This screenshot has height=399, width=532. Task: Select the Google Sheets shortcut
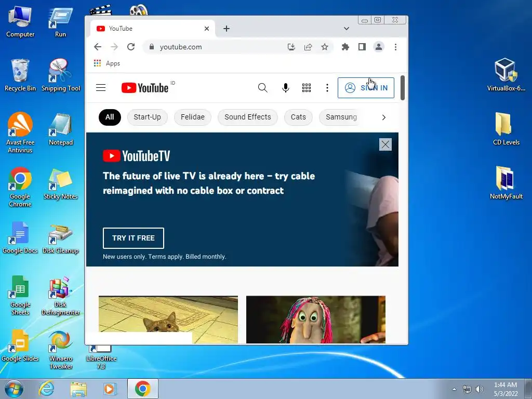pyautogui.click(x=20, y=296)
